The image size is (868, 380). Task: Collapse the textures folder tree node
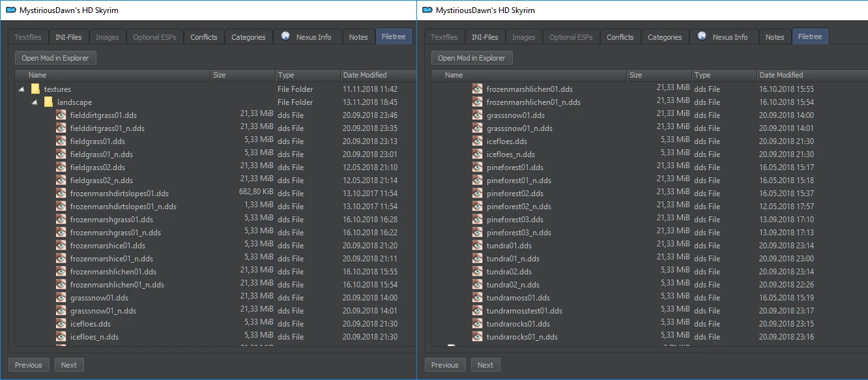tap(22, 89)
